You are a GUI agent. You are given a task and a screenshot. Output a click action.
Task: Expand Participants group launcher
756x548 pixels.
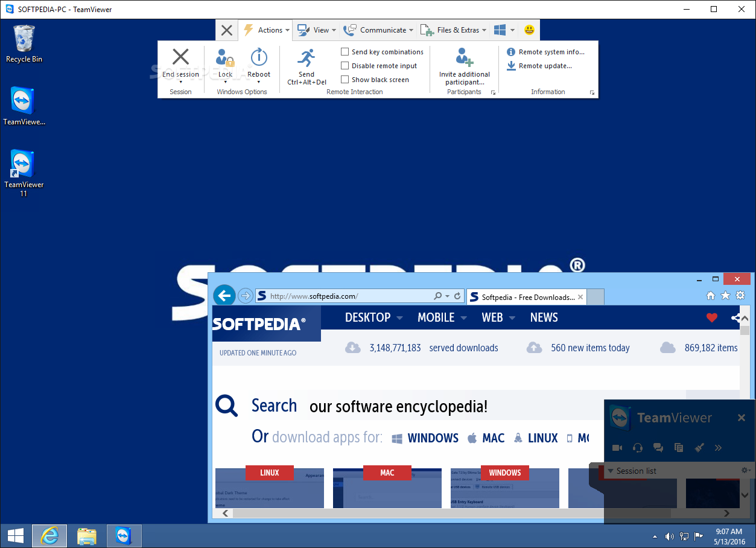click(493, 93)
